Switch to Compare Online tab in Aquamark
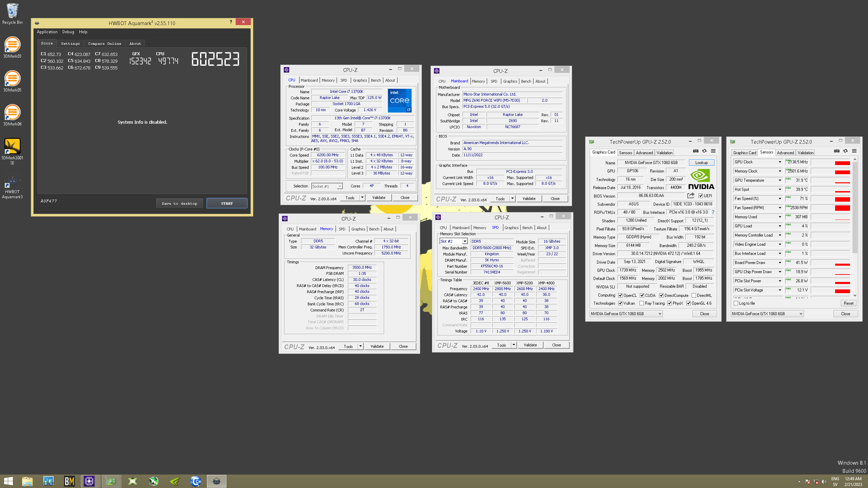 pyautogui.click(x=104, y=43)
